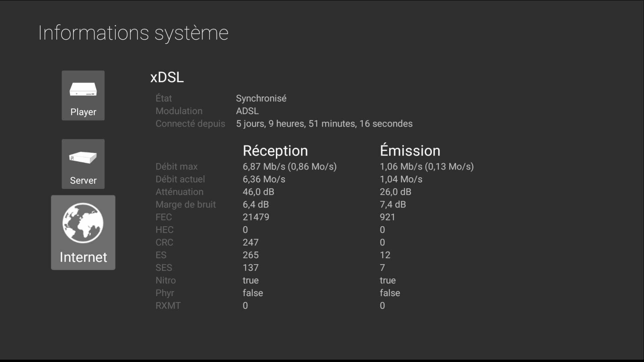The height and width of the screenshot is (362, 644).
Task: Click the Atténuation 46,0 dB value
Action: point(259,192)
